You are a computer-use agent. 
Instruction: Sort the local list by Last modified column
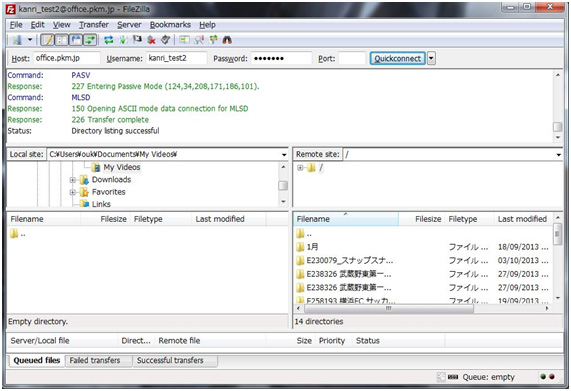point(229,219)
